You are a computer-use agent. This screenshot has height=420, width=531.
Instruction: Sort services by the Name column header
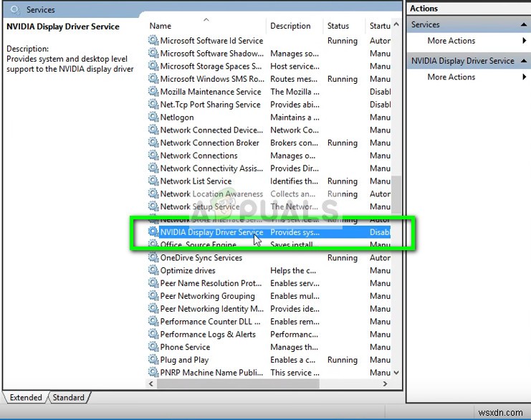pos(206,26)
